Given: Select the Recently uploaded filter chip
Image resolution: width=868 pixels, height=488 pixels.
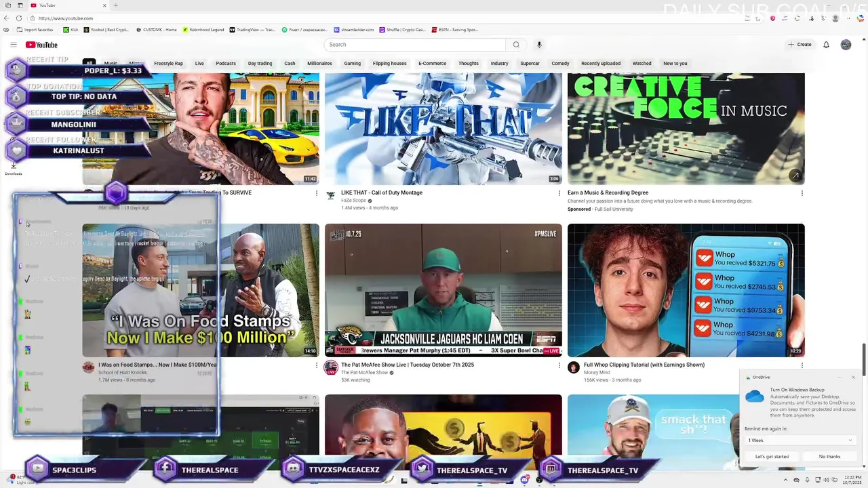Looking at the screenshot, I should (601, 64).
